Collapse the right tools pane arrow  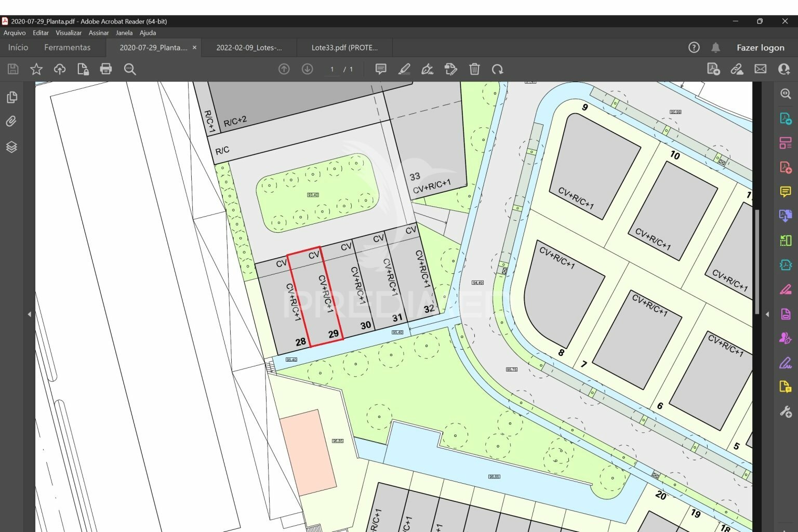pyautogui.click(x=767, y=314)
